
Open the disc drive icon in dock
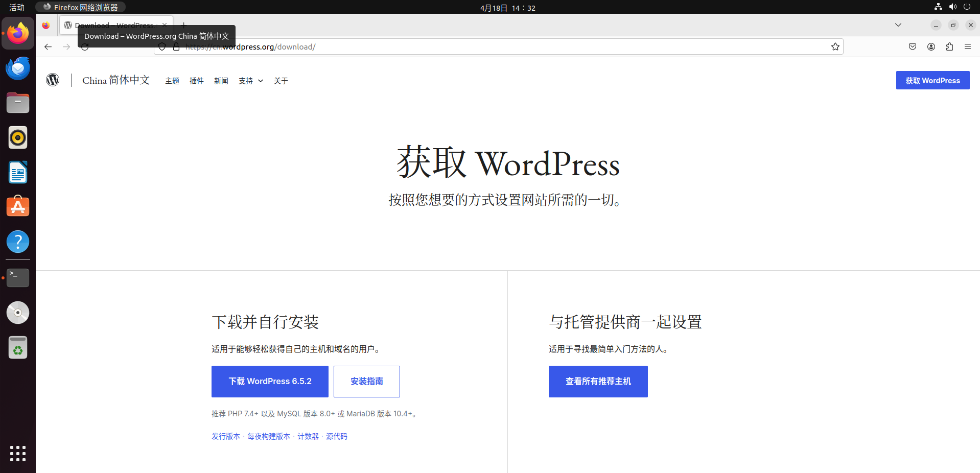click(18, 313)
